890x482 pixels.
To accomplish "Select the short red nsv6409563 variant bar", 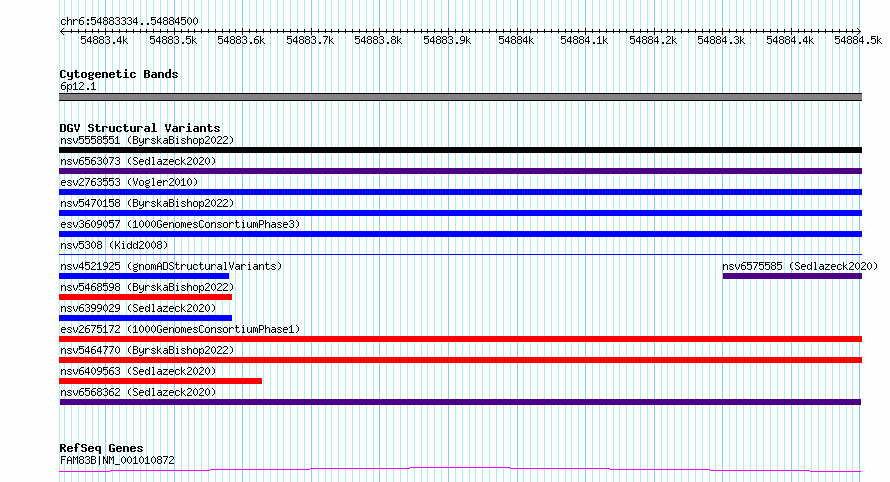I will tap(161, 381).
